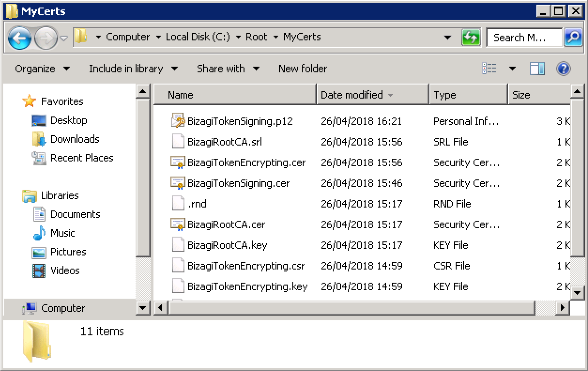Expand the arrow after Root breadcrumb
Image resolution: width=588 pixels, height=371 pixels.
pos(276,37)
